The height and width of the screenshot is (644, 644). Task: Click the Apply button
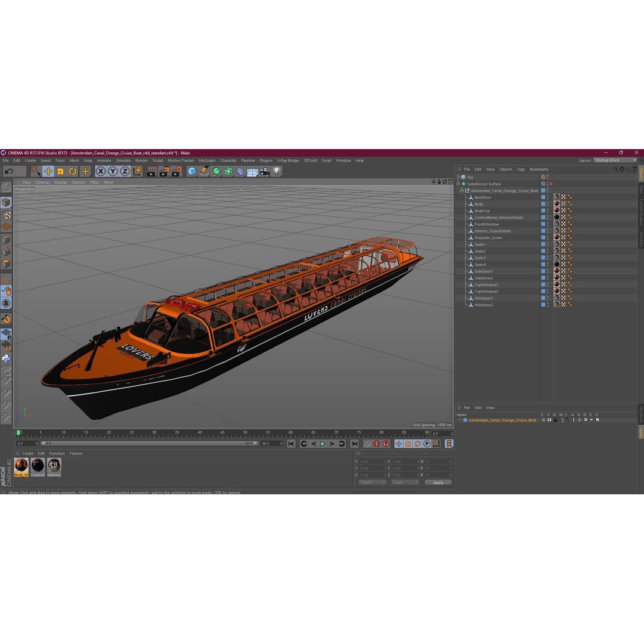pyautogui.click(x=438, y=482)
